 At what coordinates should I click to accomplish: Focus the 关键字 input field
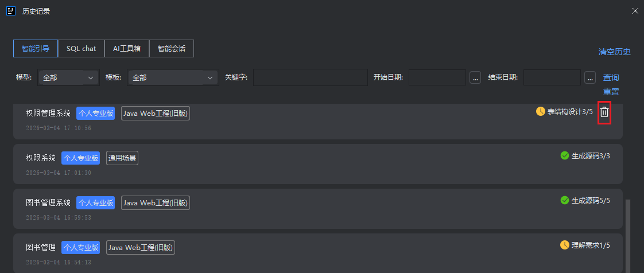pyautogui.click(x=310, y=77)
